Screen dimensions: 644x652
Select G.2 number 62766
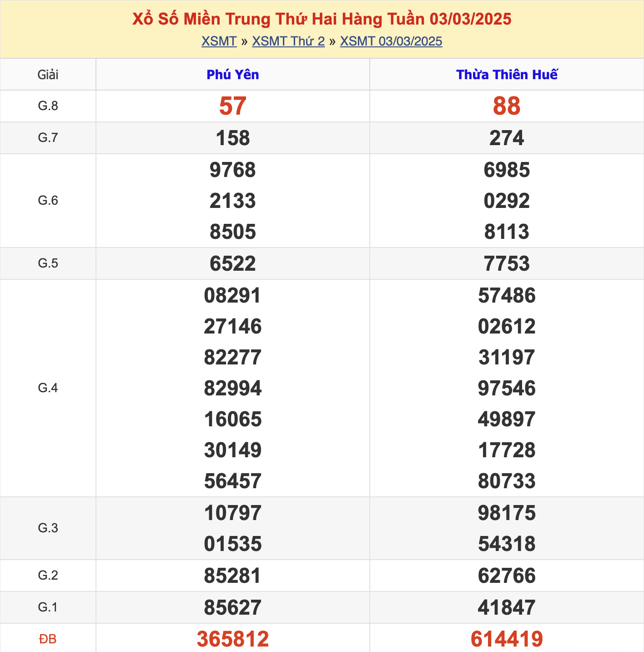pyautogui.click(x=507, y=576)
